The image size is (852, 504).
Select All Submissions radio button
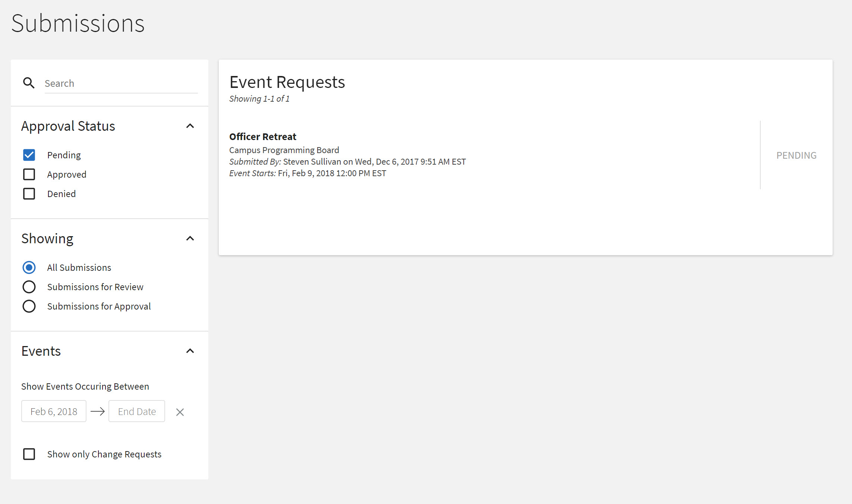pos(29,267)
